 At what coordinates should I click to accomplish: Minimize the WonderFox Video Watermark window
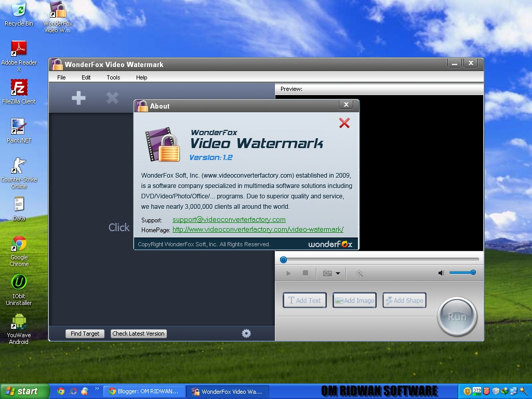(x=455, y=63)
